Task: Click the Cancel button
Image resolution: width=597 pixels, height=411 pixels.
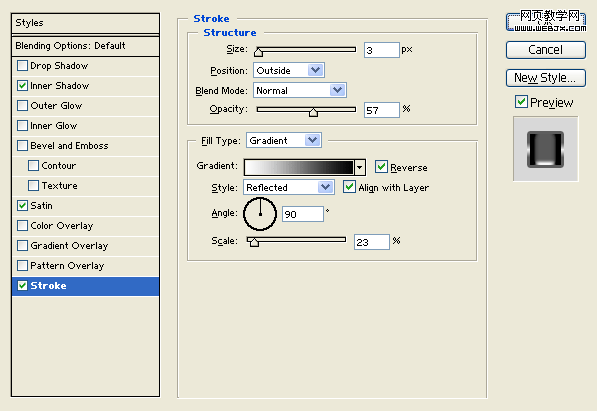Action: click(x=546, y=50)
